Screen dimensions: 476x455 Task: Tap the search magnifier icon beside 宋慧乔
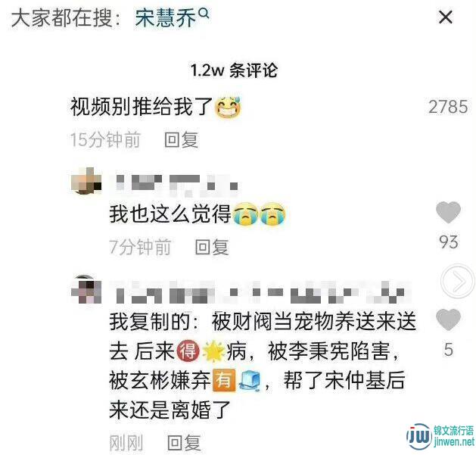(x=204, y=13)
